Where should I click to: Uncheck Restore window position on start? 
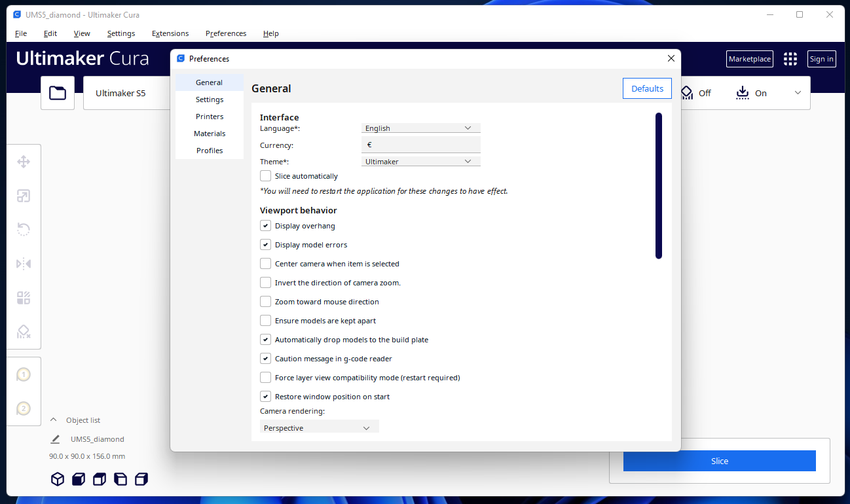tap(265, 397)
